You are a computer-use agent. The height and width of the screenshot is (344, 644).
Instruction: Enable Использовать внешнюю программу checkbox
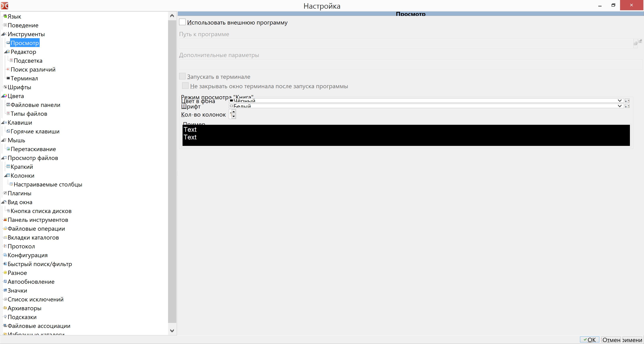[x=183, y=22]
